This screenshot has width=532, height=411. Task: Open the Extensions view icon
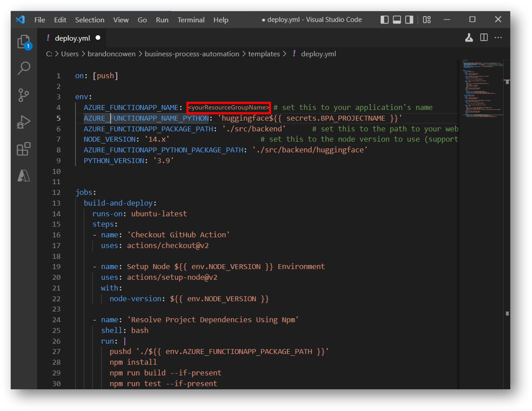[x=24, y=149]
